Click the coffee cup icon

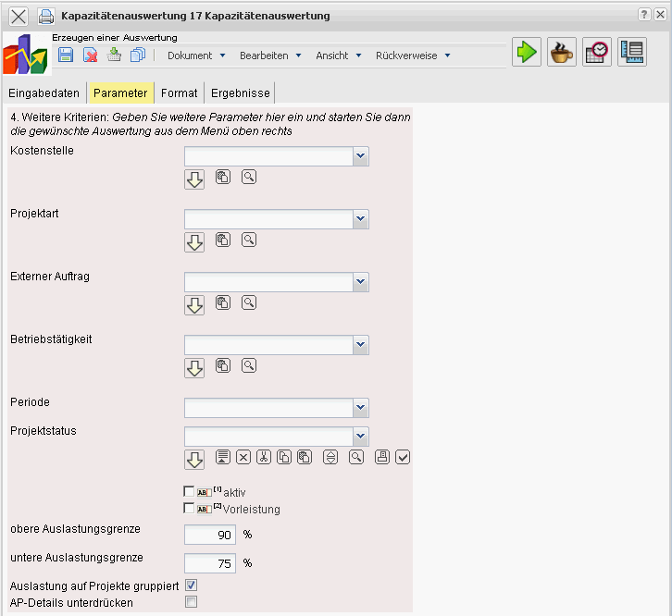[561, 53]
